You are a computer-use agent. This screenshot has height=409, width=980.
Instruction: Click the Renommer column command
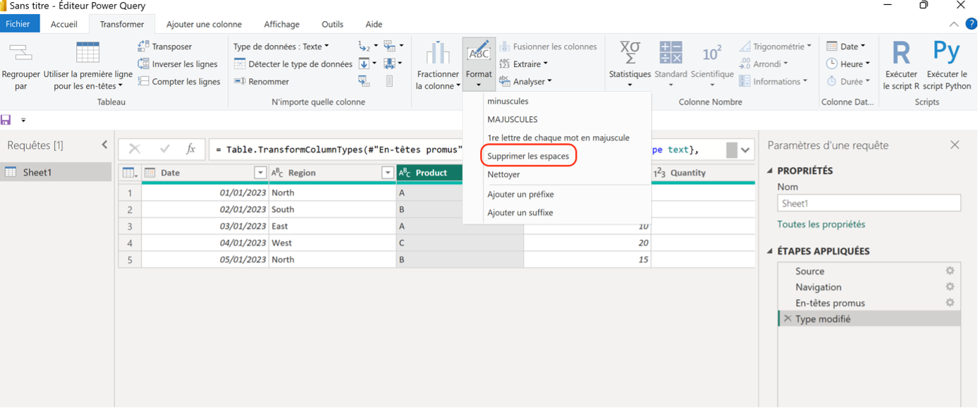(262, 82)
